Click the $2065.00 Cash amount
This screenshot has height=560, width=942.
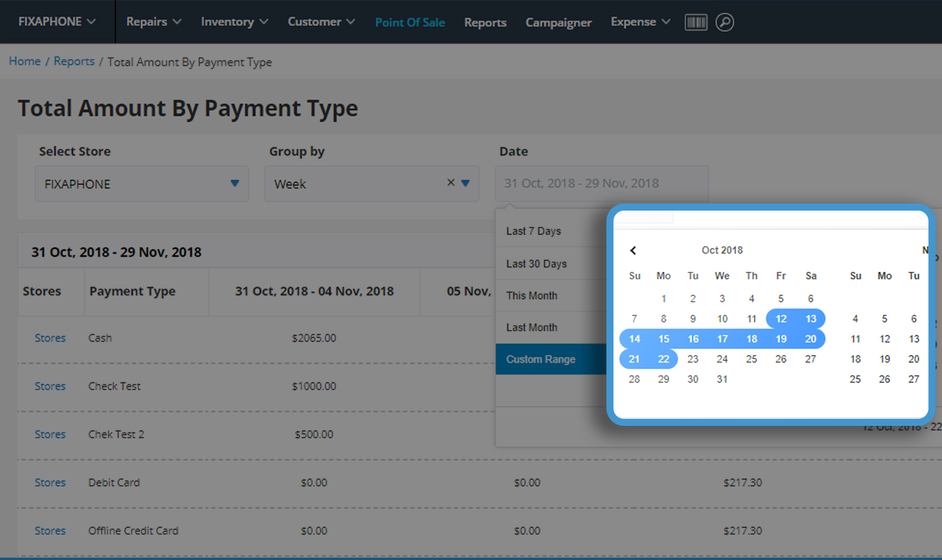(314, 338)
